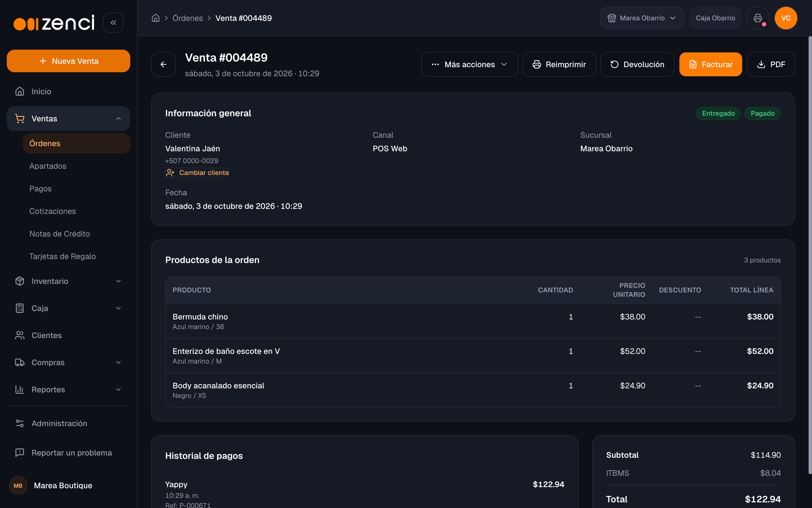Expand the Inventario section chevron
This screenshot has height=508, width=812.
[118, 281]
